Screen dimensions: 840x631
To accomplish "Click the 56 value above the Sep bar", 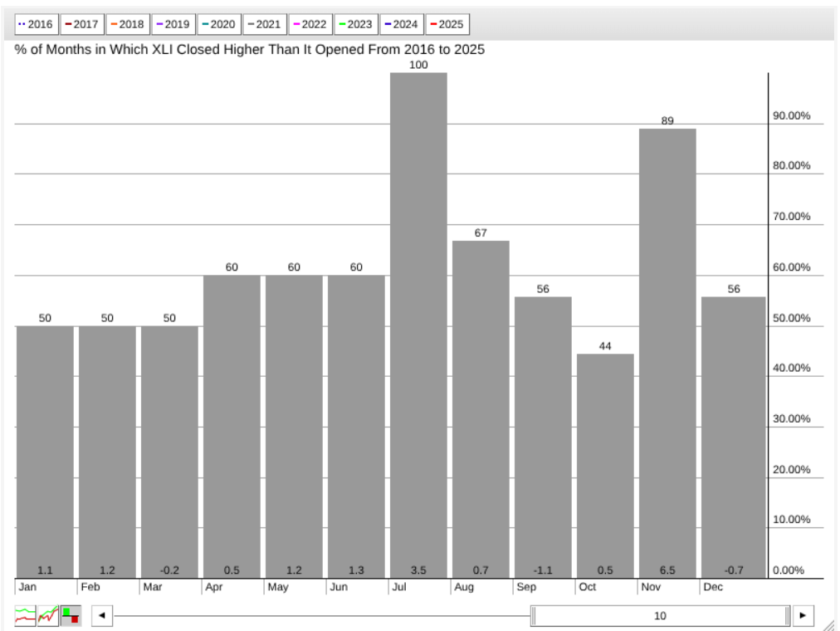I will pos(543,289).
